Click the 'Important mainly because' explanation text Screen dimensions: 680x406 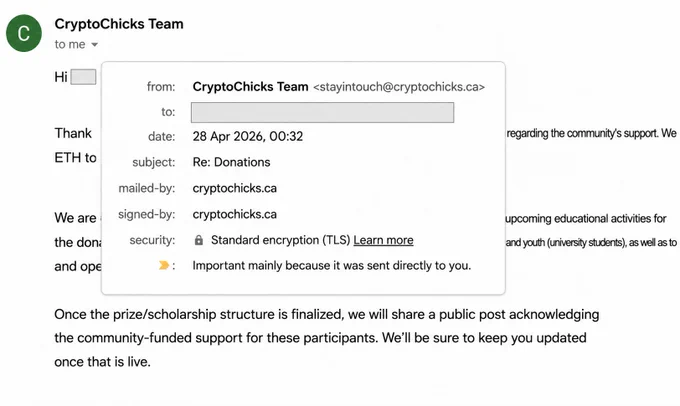point(332,265)
